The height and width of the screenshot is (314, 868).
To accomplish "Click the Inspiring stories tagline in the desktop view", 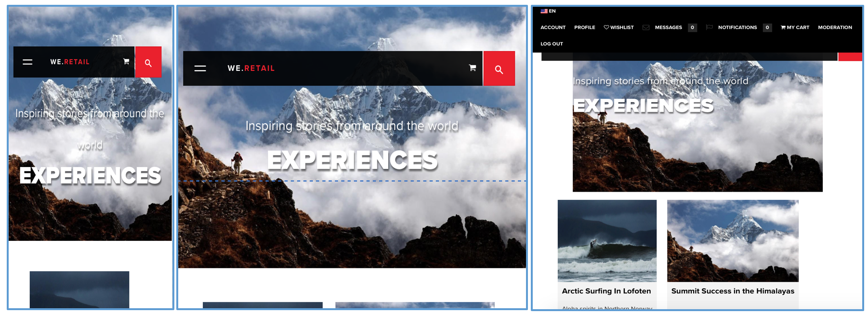I will click(660, 81).
